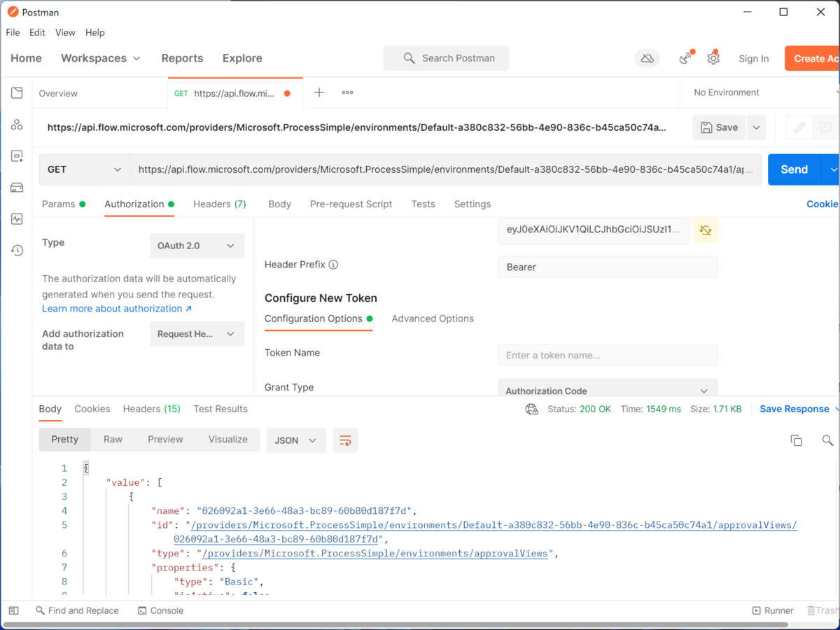
Task: Open the JSON format dropdown
Action: click(x=296, y=440)
